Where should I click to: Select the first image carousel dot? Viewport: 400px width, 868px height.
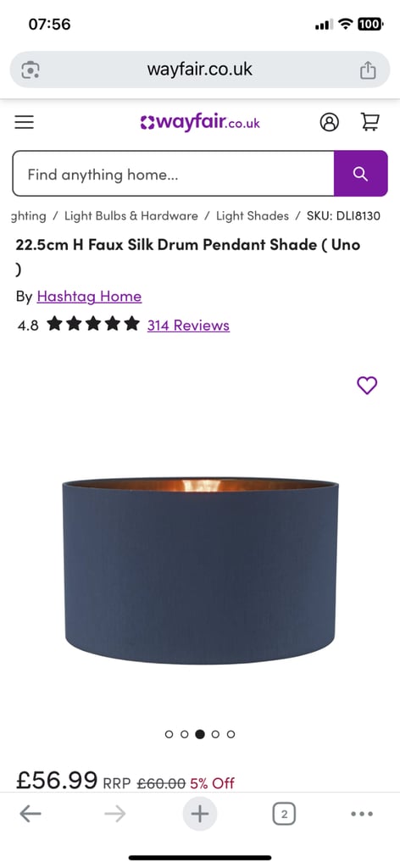169,734
